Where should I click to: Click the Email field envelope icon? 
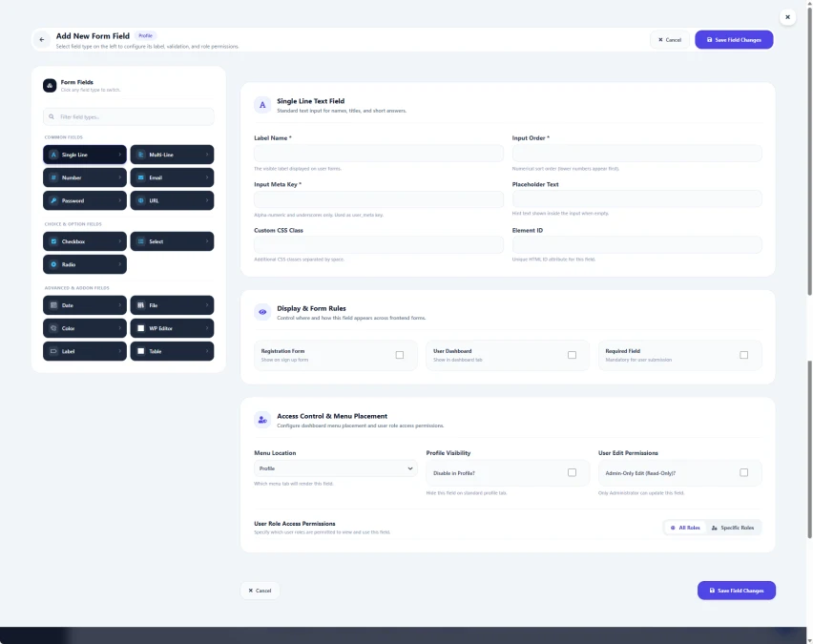click(140, 177)
